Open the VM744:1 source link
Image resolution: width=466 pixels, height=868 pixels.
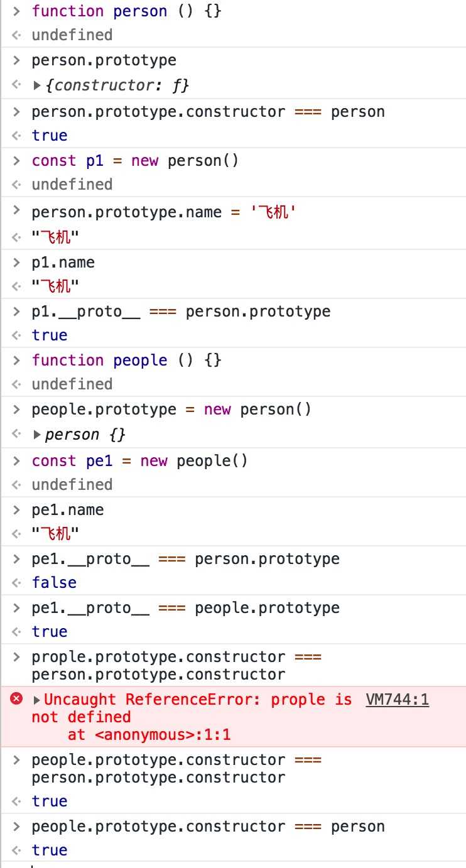coord(397,700)
